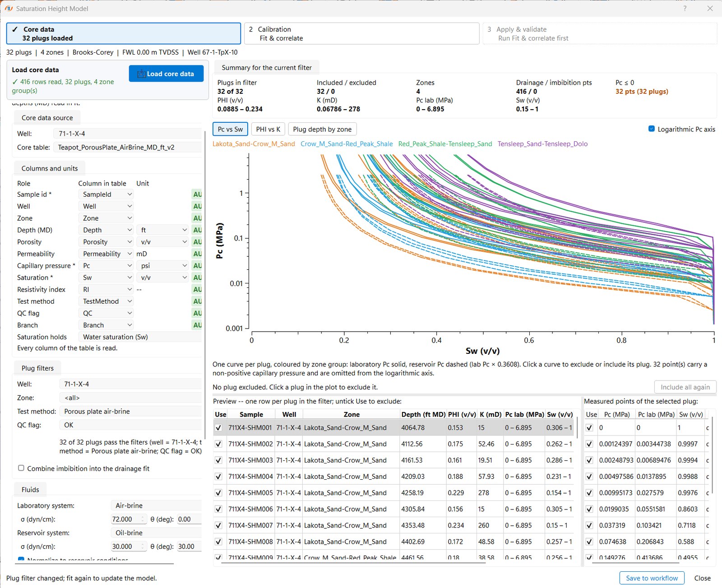Click the Close button at bottom

pyautogui.click(x=702, y=578)
